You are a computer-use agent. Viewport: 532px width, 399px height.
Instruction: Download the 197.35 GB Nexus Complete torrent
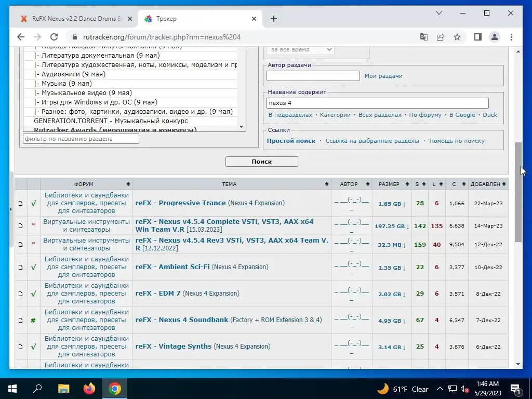point(392,226)
